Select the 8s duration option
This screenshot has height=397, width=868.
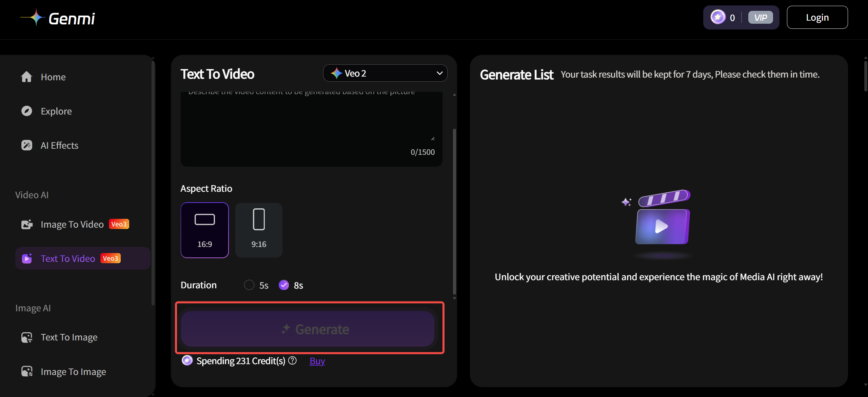click(284, 285)
